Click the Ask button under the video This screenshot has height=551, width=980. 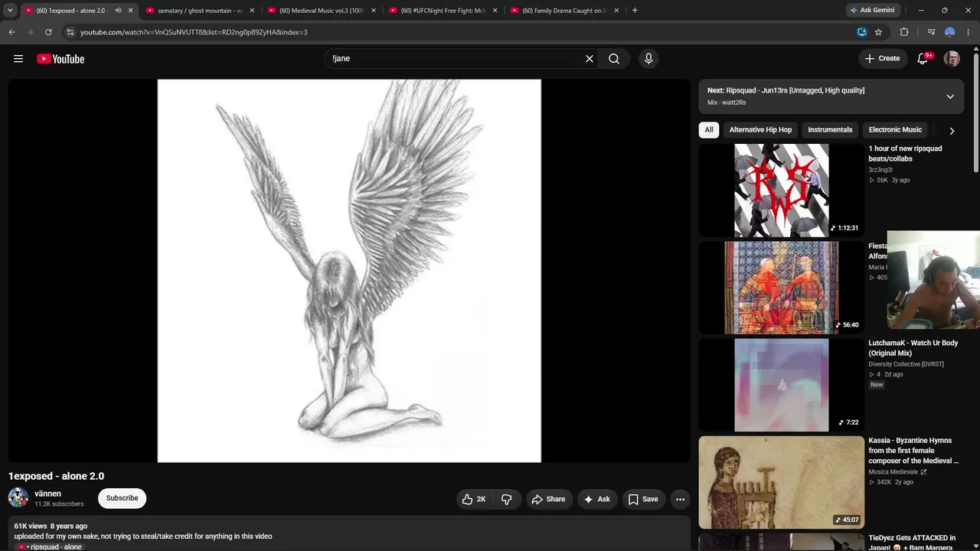(x=596, y=499)
